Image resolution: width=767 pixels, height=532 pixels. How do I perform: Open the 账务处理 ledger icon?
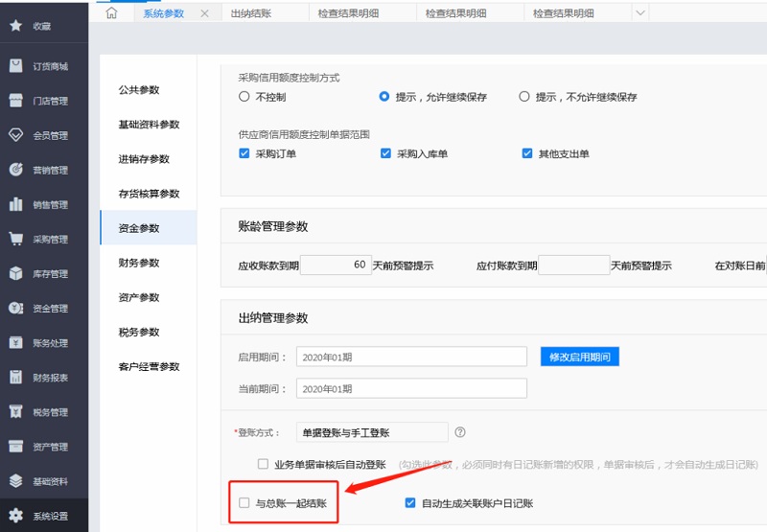tap(15, 343)
